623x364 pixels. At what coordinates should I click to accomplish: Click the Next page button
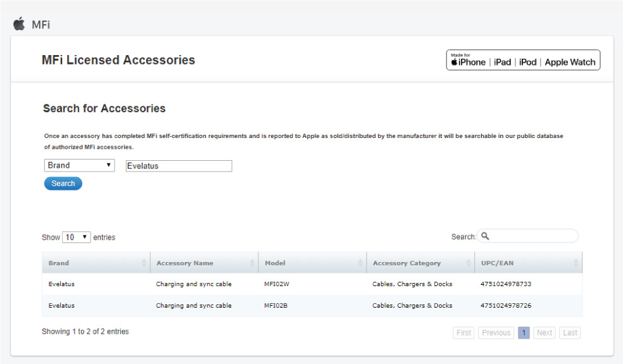544,332
